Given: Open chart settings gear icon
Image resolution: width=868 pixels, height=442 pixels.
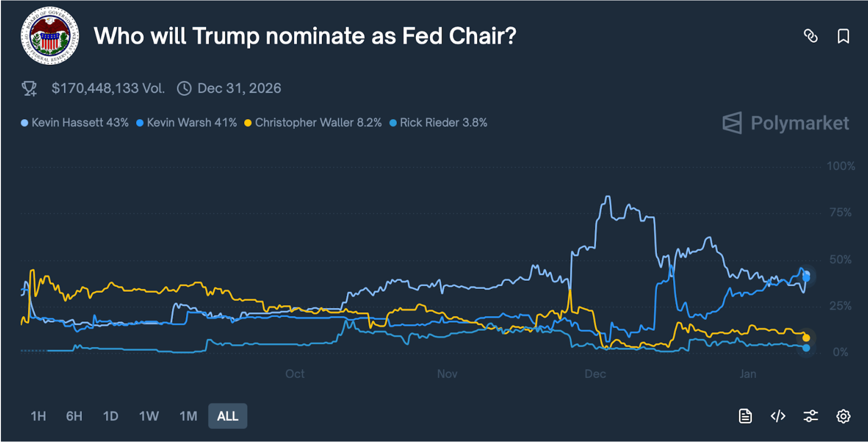Looking at the screenshot, I should point(843,416).
